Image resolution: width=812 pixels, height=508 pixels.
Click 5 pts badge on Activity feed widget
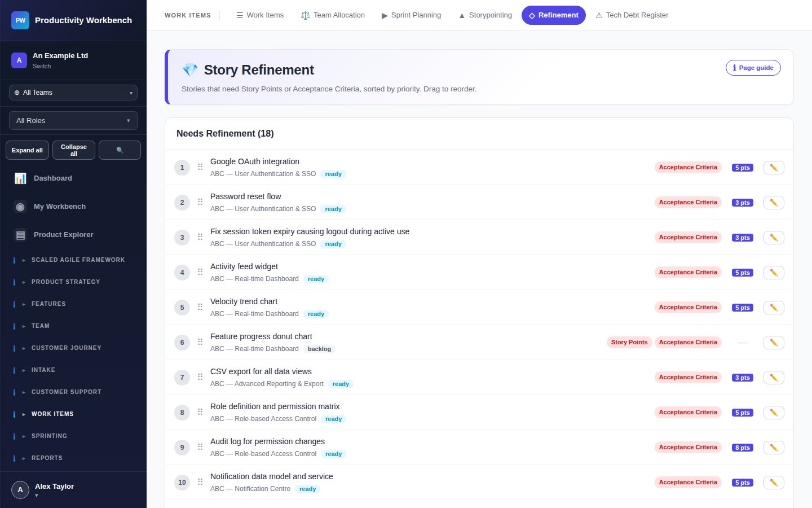coord(743,273)
